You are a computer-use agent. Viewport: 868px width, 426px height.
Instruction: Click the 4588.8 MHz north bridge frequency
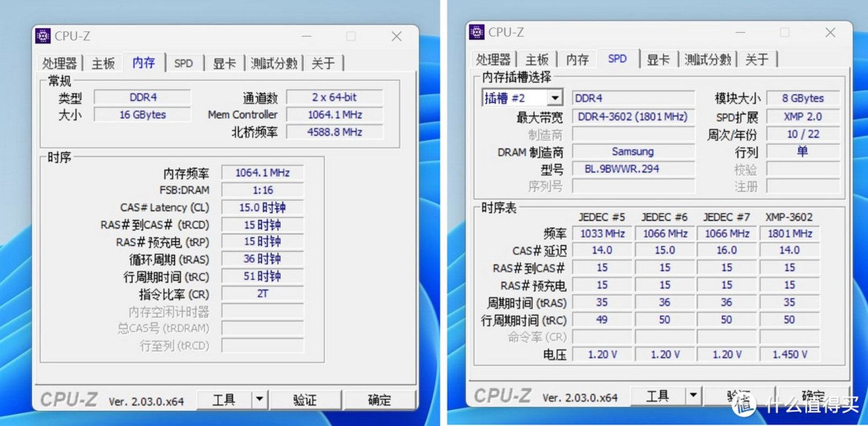pos(335,132)
